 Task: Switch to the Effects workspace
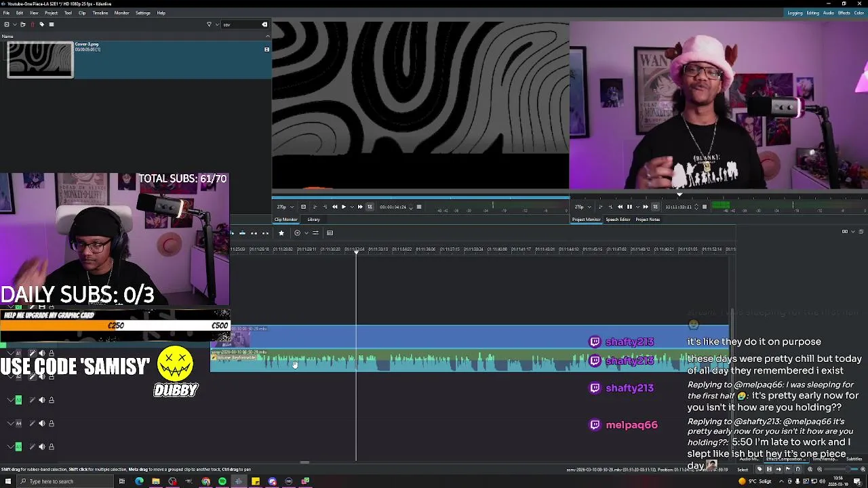844,13
